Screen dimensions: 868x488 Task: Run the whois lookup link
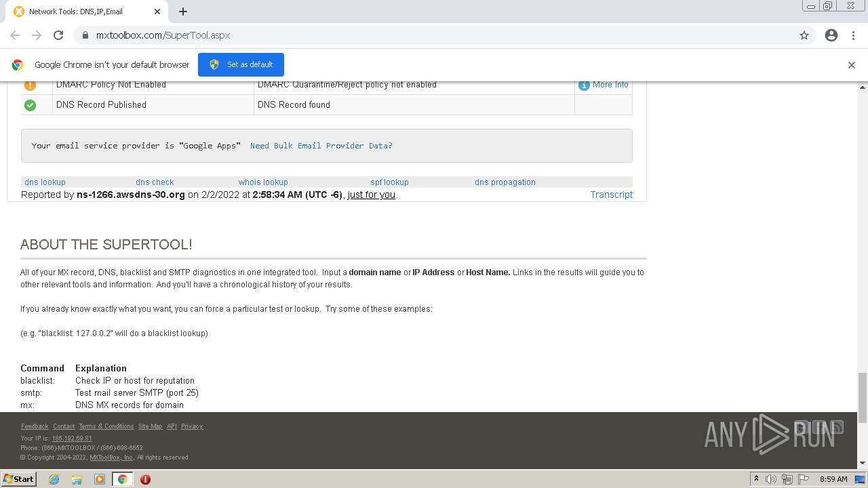click(263, 182)
